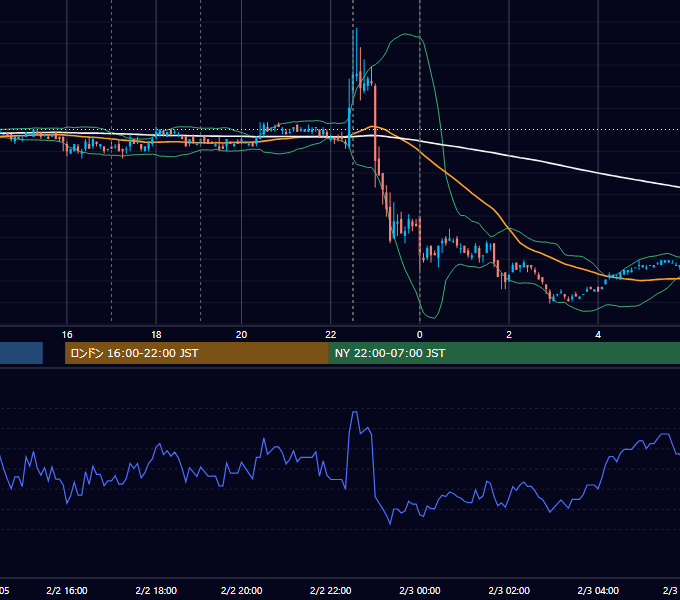This screenshot has width=680, height=600.
Task: Click the 2/2 20:00 date label
Action: coord(242,590)
